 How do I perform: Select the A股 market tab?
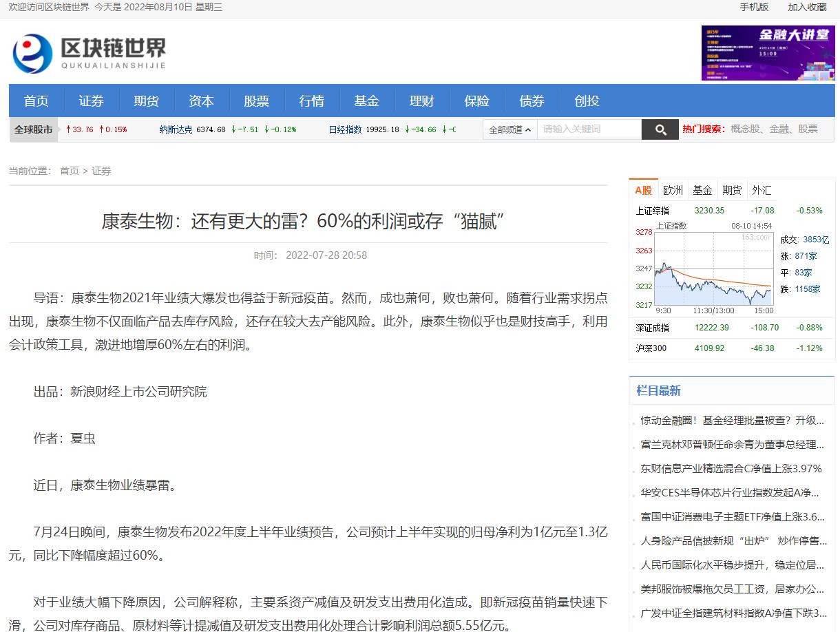[644, 190]
